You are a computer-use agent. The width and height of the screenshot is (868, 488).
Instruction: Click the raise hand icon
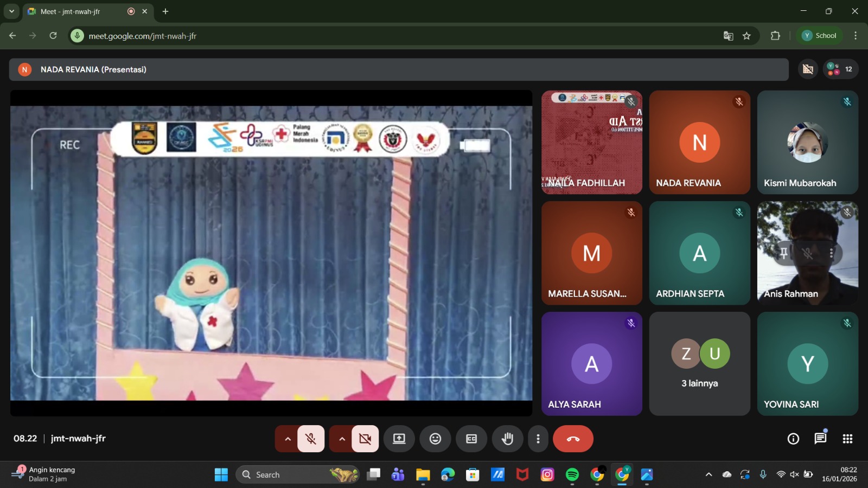pos(507,439)
